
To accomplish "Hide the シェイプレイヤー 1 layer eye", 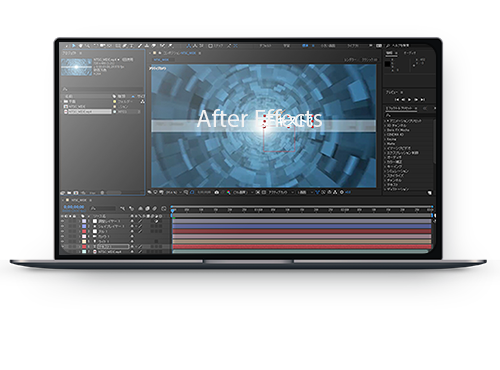I will [62, 226].
